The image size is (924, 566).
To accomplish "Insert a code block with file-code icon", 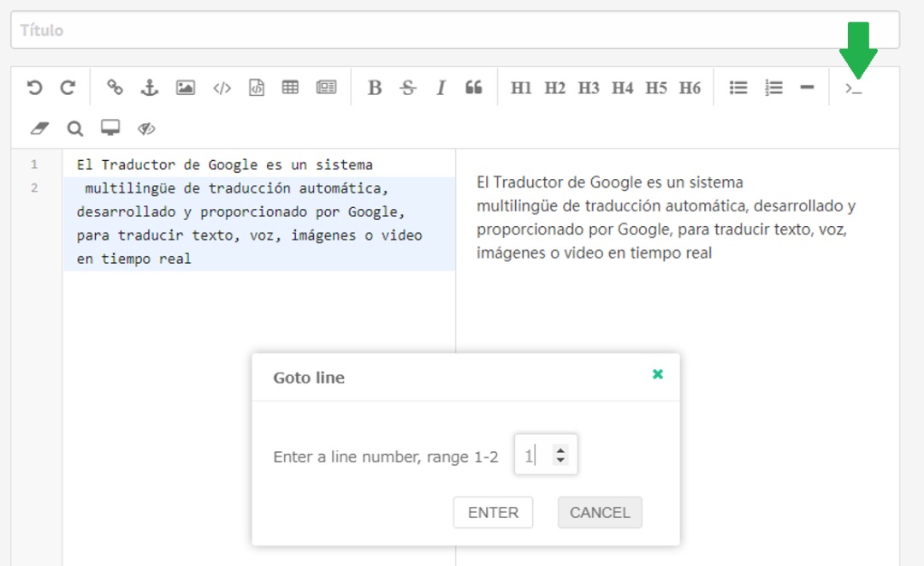I will tap(257, 88).
